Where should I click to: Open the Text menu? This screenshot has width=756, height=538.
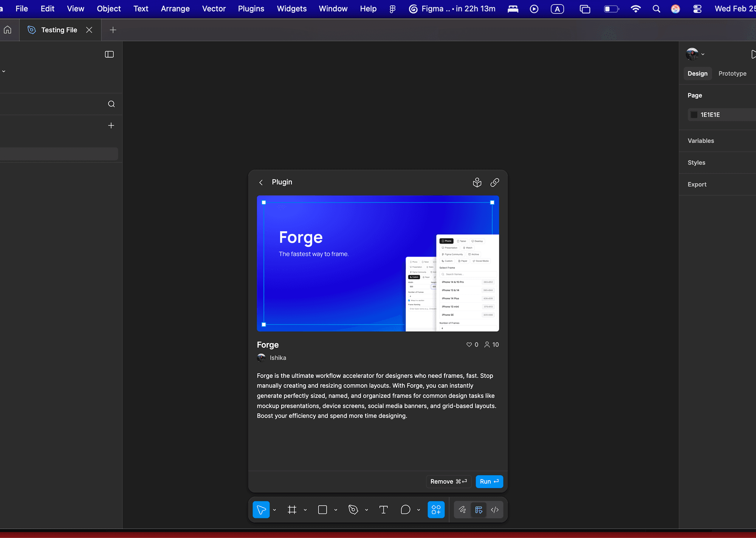[x=141, y=9]
